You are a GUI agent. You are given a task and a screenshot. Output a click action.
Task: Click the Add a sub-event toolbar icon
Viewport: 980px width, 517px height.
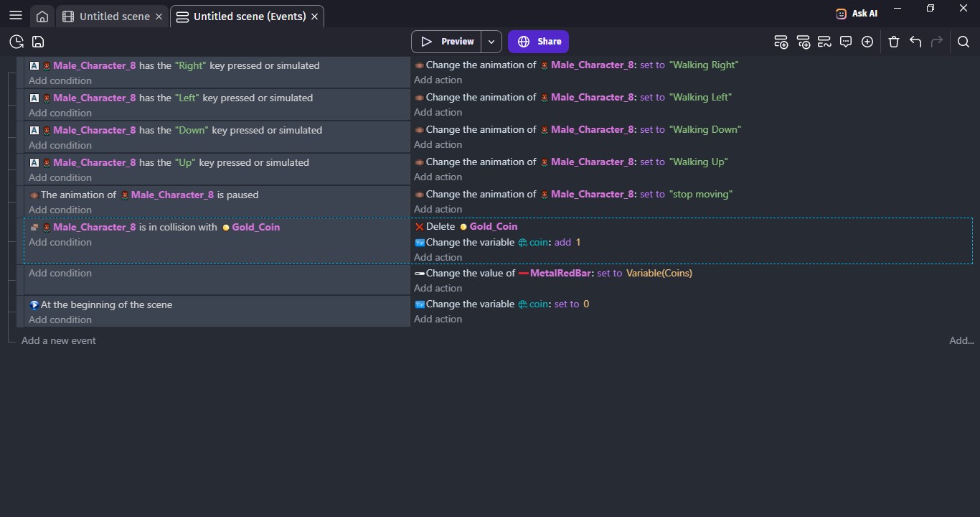pos(803,42)
